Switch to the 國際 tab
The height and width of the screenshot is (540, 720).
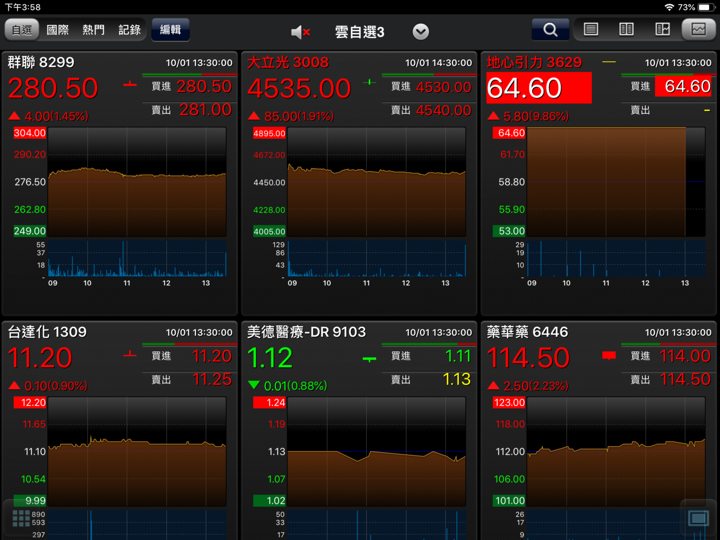click(58, 30)
